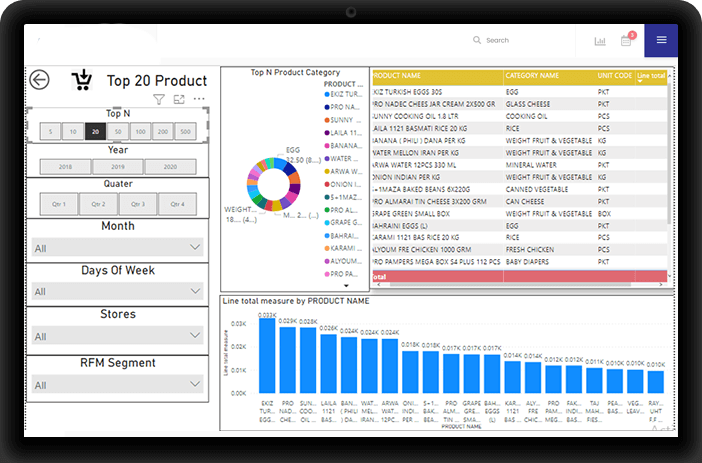Open the Days Of Week dropdown
This screenshot has height=463, width=702.
point(118,292)
